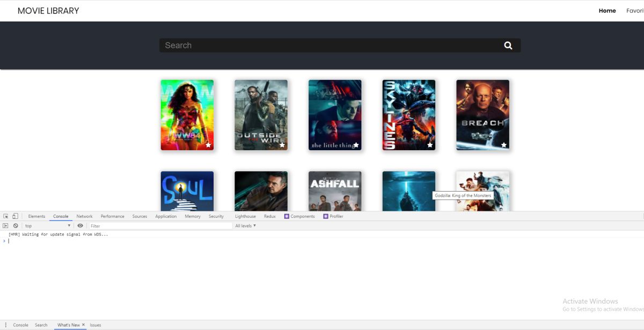Switch drawer to Console tab

20,325
